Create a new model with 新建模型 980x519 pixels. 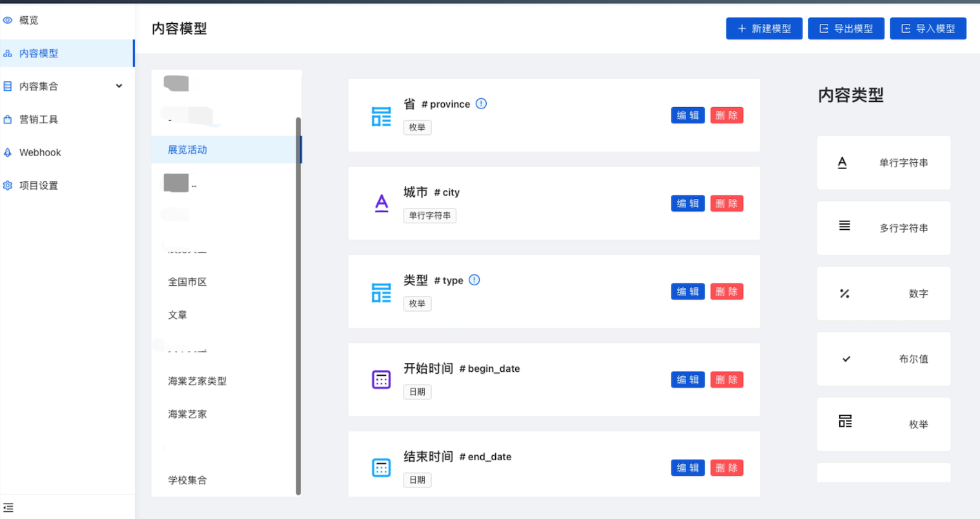click(x=764, y=28)
